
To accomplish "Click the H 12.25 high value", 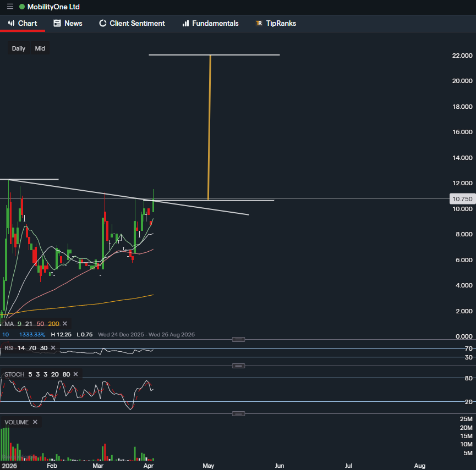I will 61,334.
